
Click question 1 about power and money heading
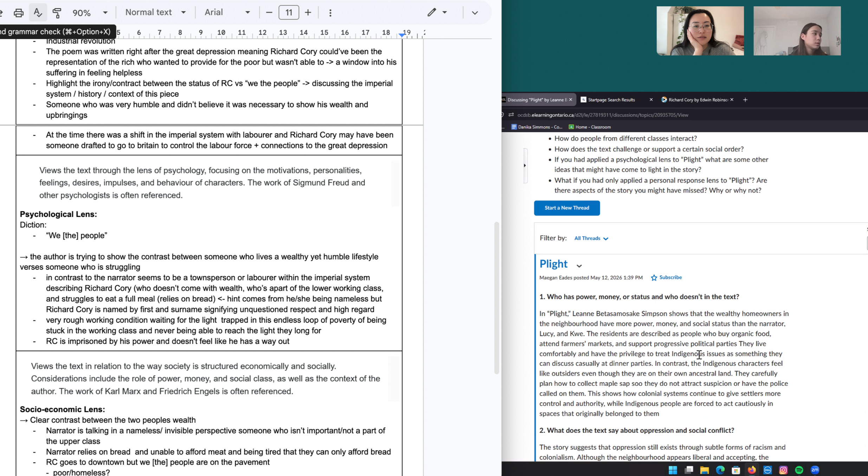coord(639,297)
